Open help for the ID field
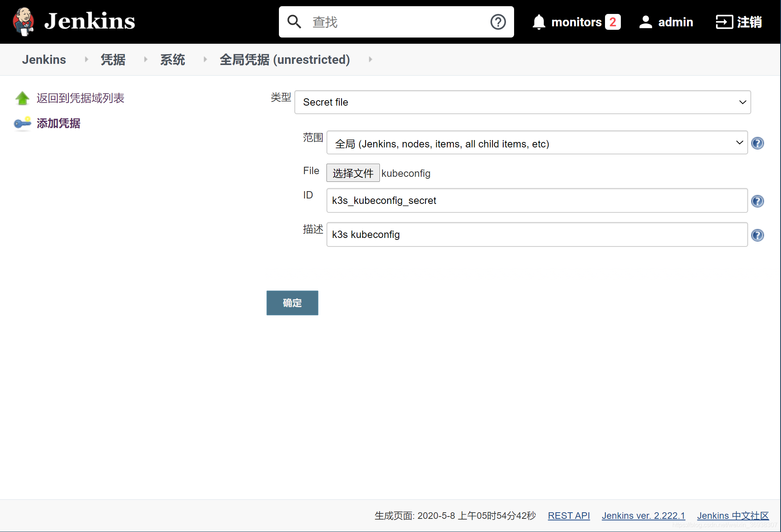 point(757,201)
